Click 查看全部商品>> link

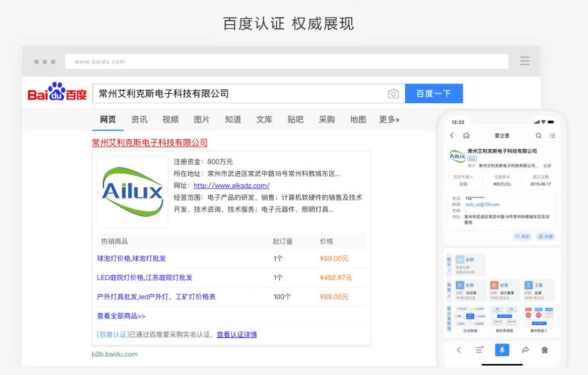pos(121,316)
